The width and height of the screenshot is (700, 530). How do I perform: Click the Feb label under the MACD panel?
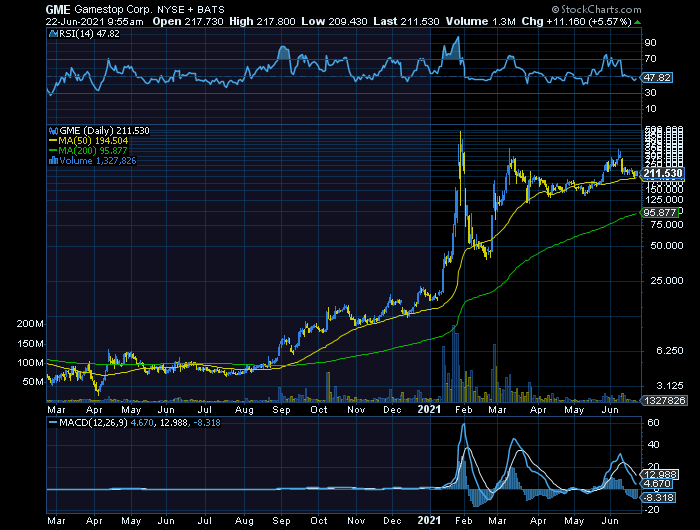click(x=464, y=521)
